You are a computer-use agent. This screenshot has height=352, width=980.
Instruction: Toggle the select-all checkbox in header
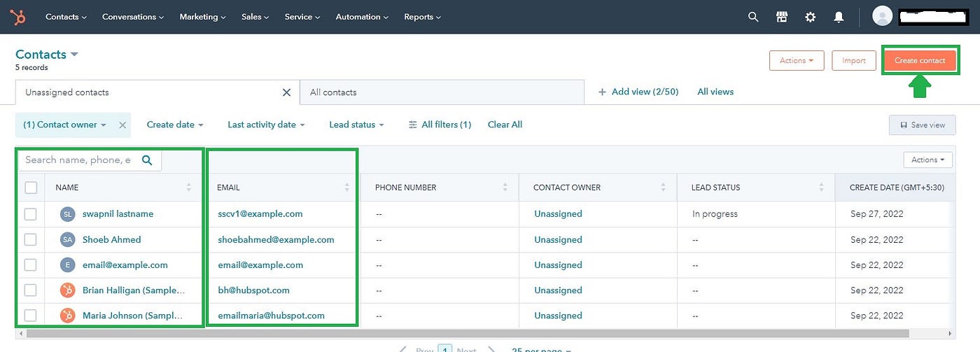(31, 188)
